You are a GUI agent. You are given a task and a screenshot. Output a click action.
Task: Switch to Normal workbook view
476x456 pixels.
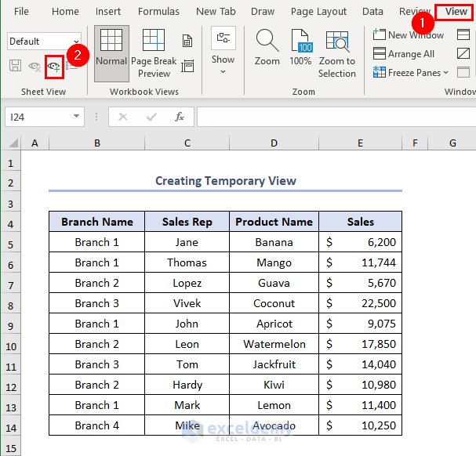(111, 54)
